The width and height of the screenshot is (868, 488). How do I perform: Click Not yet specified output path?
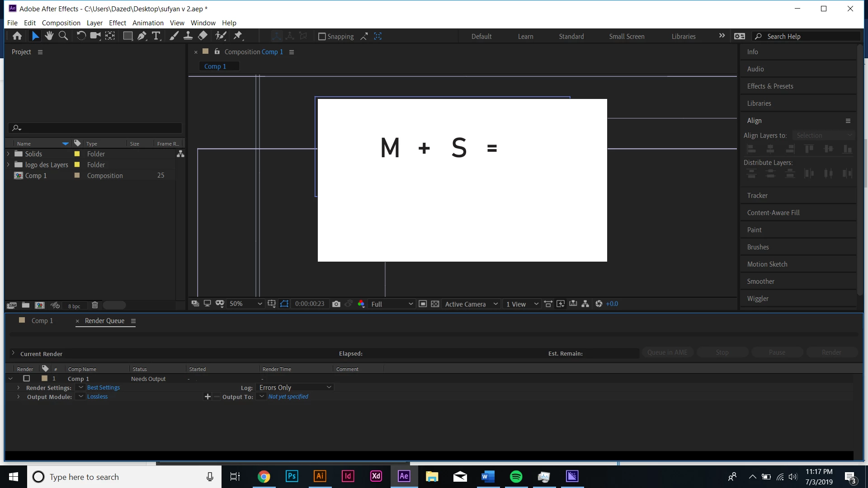pos(288,397)
